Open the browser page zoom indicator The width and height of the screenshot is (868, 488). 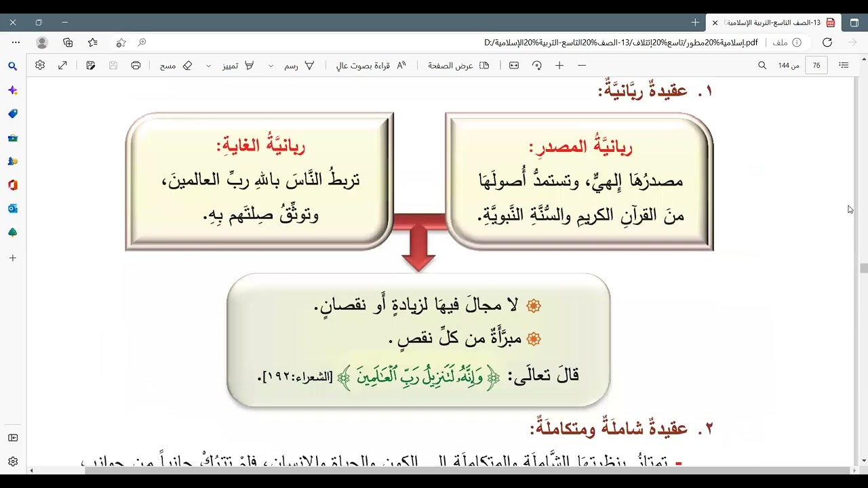click(x=142, y=42)
